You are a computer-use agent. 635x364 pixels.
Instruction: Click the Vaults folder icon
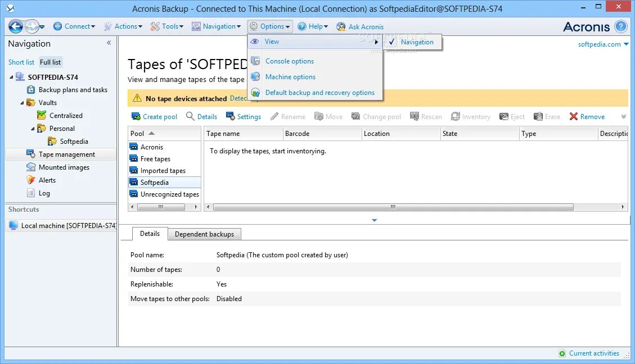click(31, 103)
